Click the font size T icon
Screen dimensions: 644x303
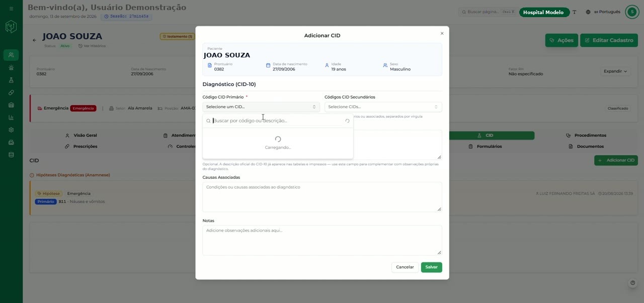[575, 12]
